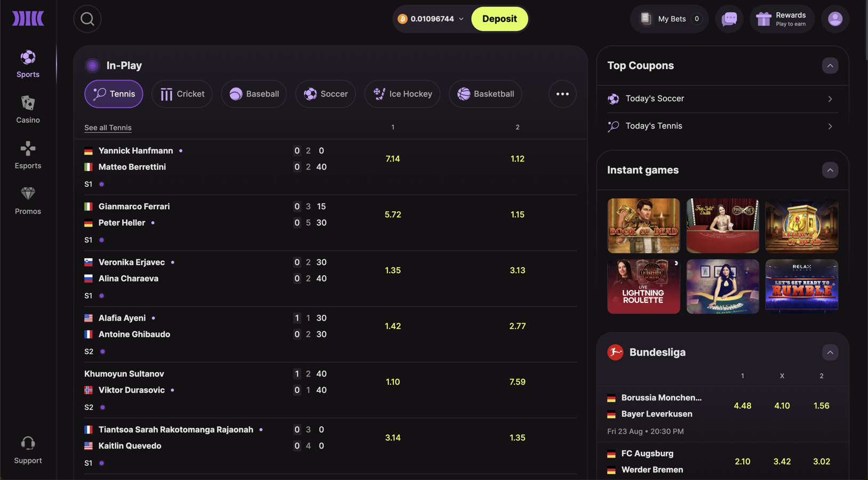This screenshot has width=868, height=480.
Task: Open the more sports ellipsis menu
Action: [563, 94]
